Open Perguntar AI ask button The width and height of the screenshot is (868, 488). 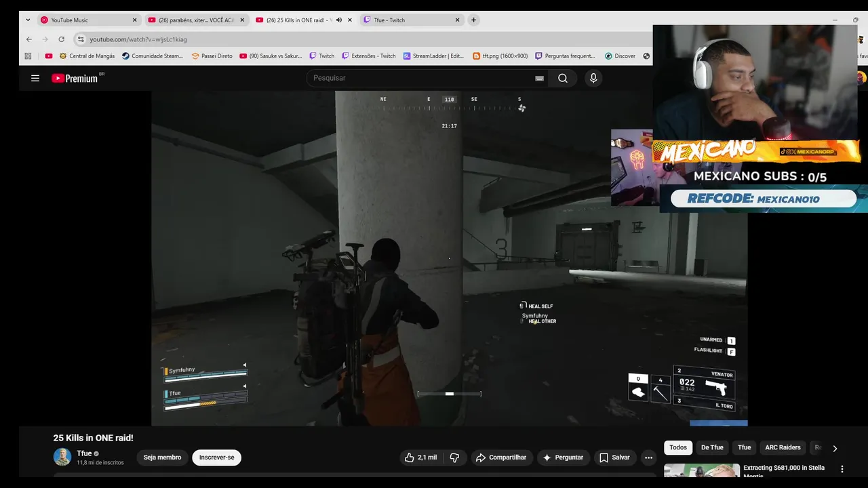(x=562, y=457)
